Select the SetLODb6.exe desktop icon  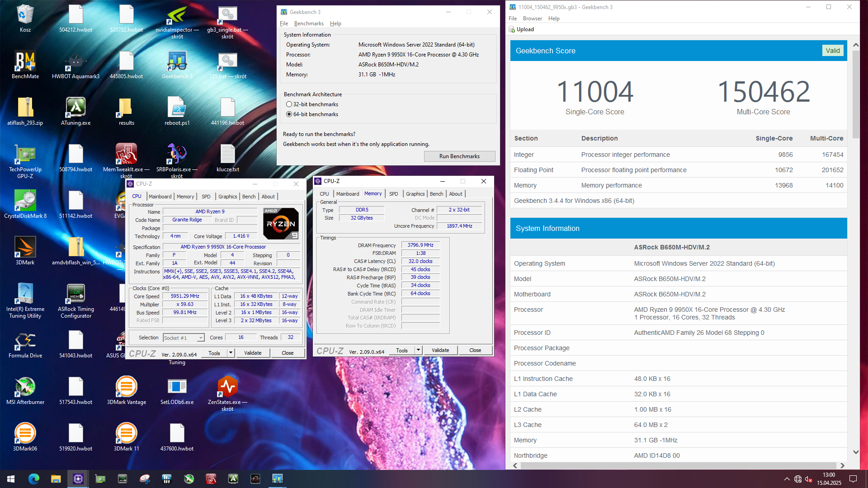[x=177, y=390]
